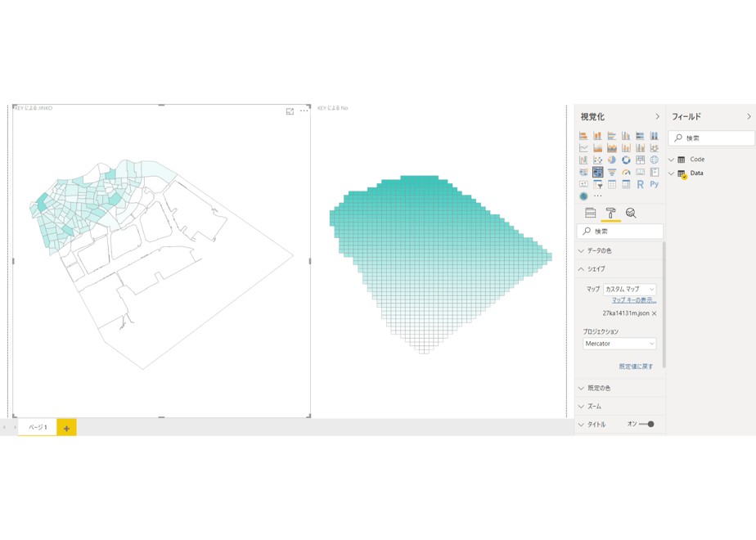Add a new report page

tap(66, 428)
